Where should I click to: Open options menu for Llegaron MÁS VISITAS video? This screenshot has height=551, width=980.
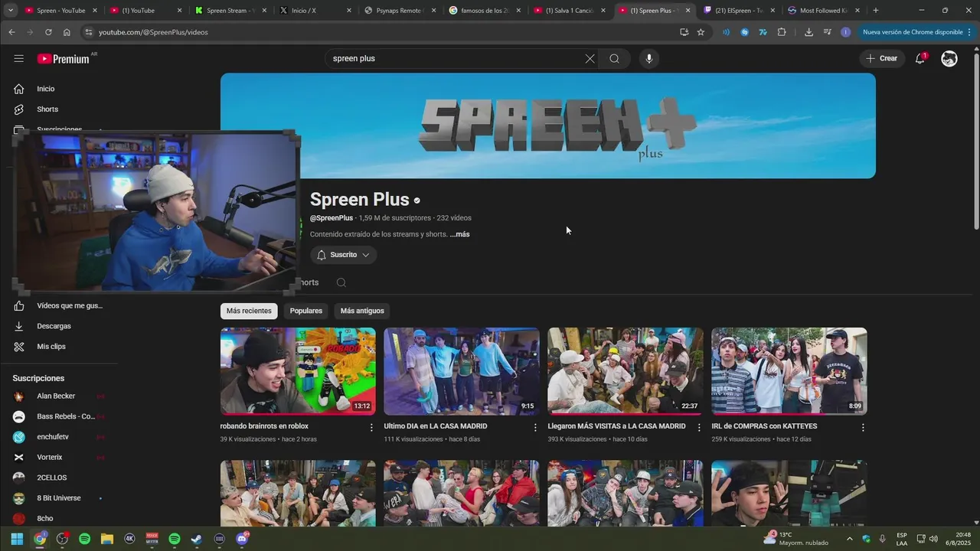coord(699,428)
